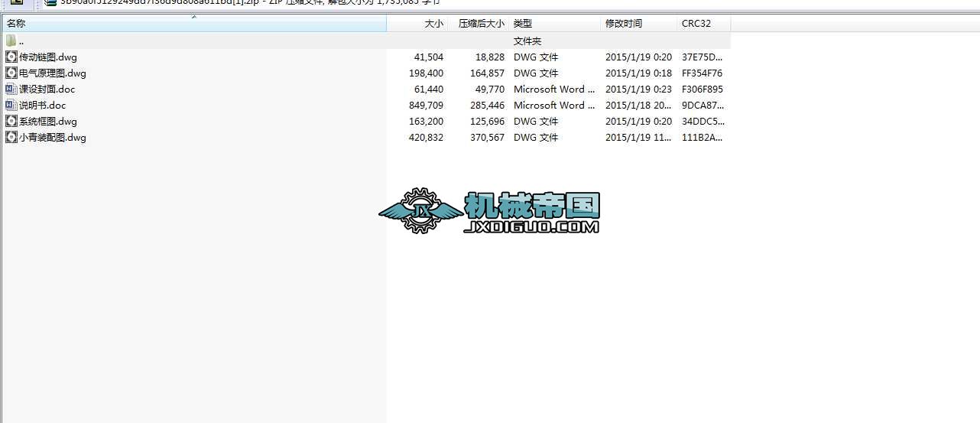Click CRC32 value F306F895

click(x=702, y=89)
